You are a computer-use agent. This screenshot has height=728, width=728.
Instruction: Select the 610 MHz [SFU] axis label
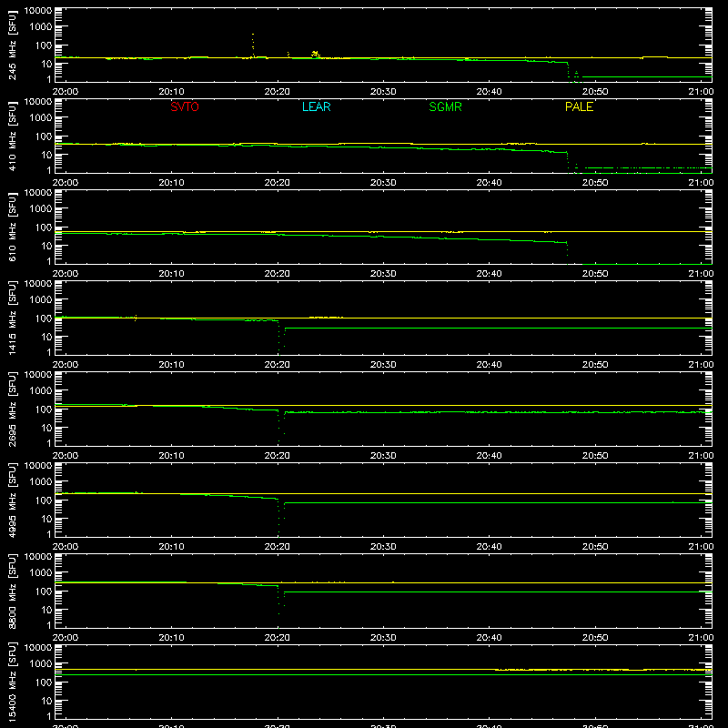12,227
